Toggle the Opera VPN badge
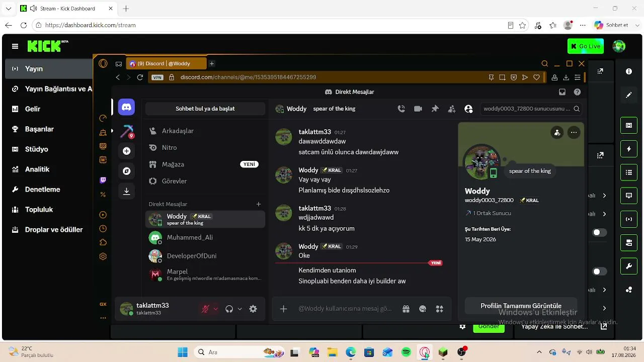This screenshot has height=362, width=644. 157,77
